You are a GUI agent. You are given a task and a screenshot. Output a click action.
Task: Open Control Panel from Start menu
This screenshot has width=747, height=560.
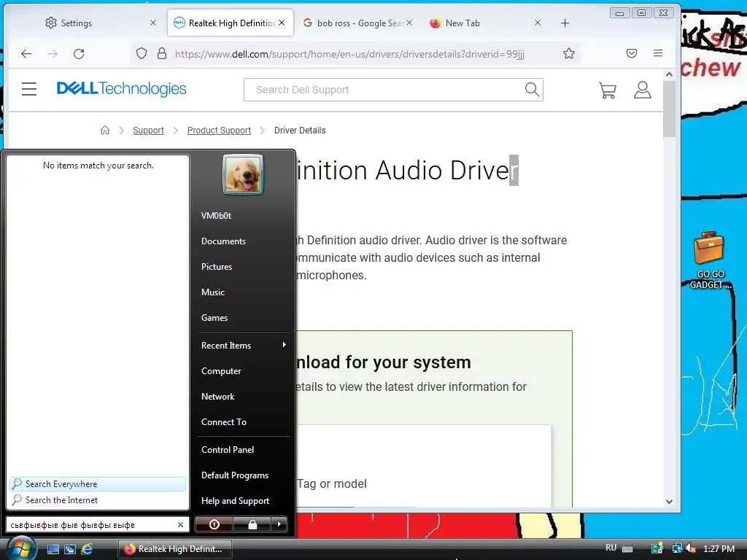click(x=228, y=449)
